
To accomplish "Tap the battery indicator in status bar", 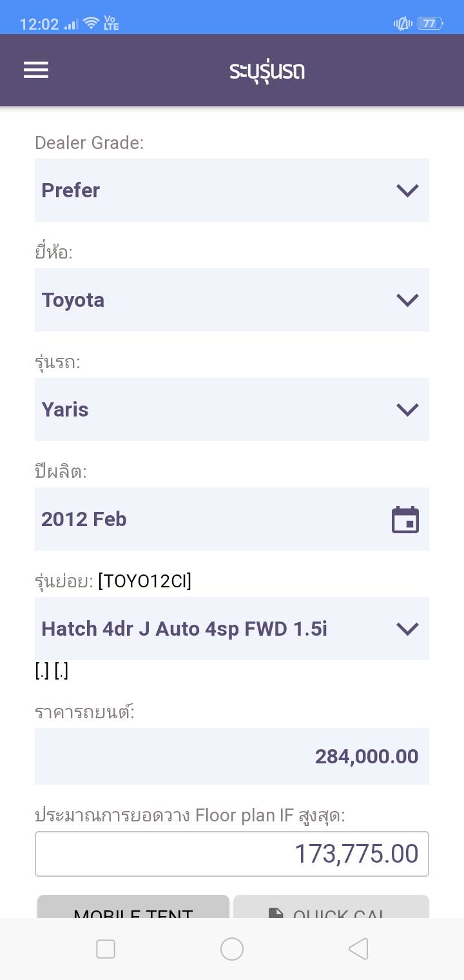I will tap(429, 24).
